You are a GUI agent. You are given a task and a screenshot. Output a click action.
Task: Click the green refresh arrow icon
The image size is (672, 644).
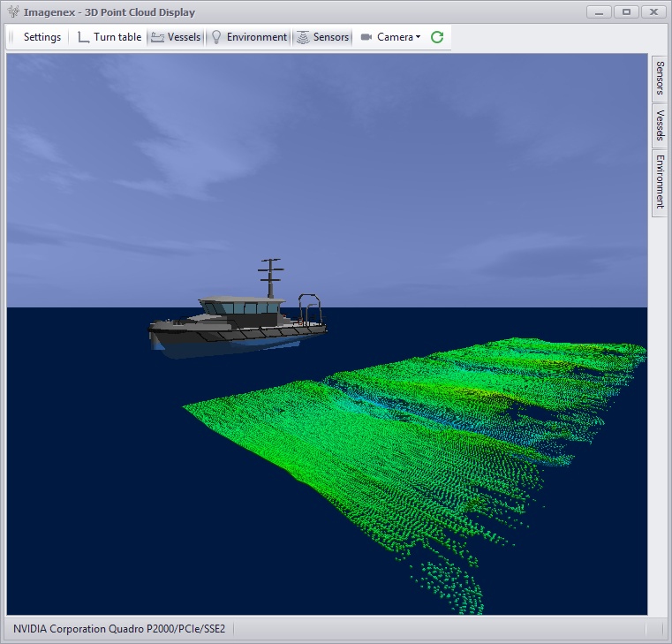[x=437, y=37]
